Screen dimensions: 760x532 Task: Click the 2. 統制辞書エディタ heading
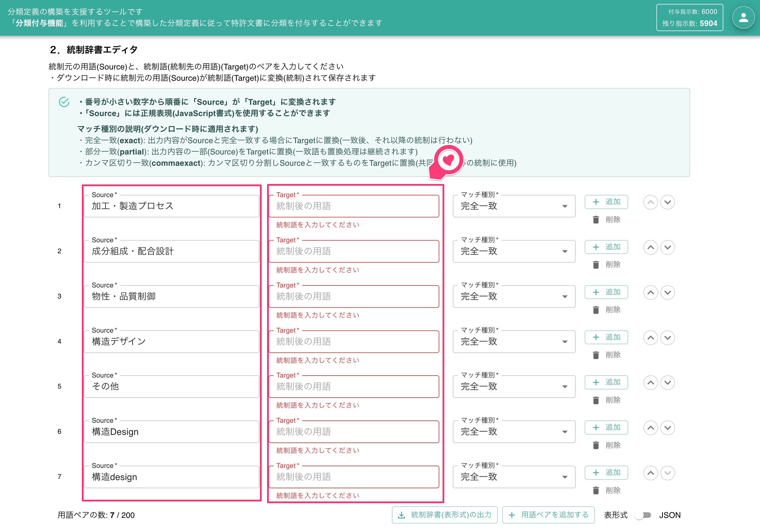(94, 50)
